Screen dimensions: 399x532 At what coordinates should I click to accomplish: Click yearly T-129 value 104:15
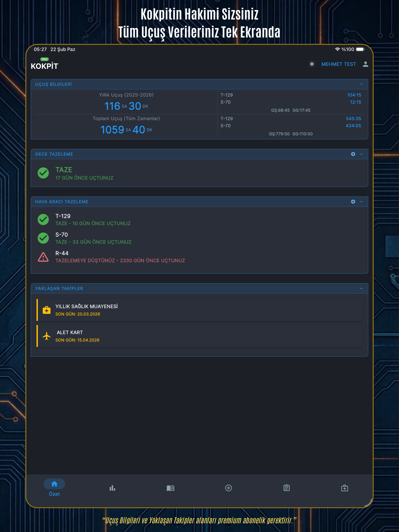(354, 95)
